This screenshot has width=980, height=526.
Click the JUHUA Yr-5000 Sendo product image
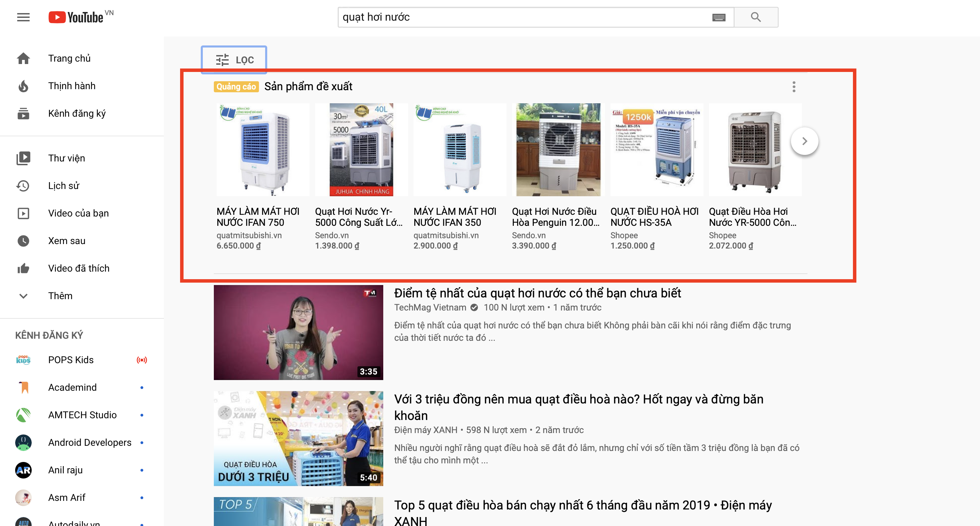click(x=362, y=149)
